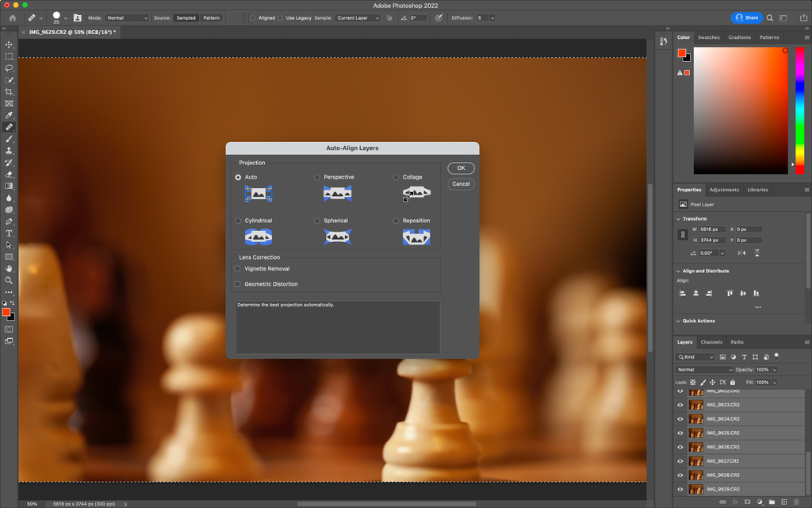Screen dimensions: 812x508
Task: Click the lock all layer icon
Action: (732, 383)
